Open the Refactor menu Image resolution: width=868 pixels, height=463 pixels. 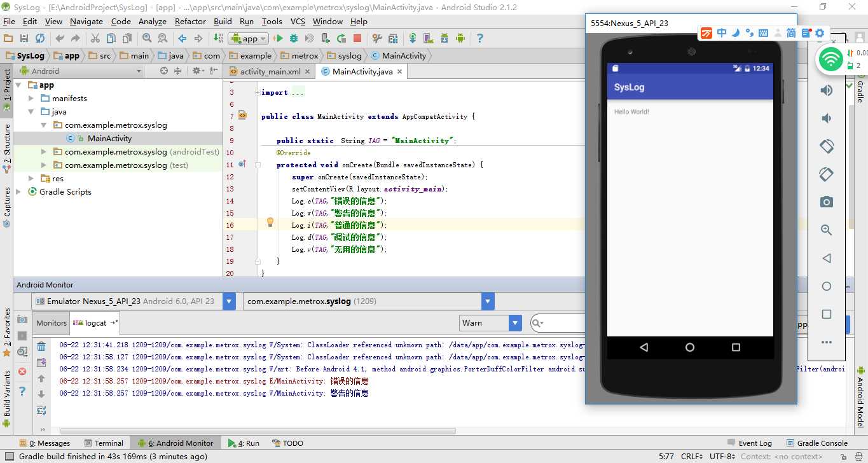pyautogui.click(x=190, y=21)
